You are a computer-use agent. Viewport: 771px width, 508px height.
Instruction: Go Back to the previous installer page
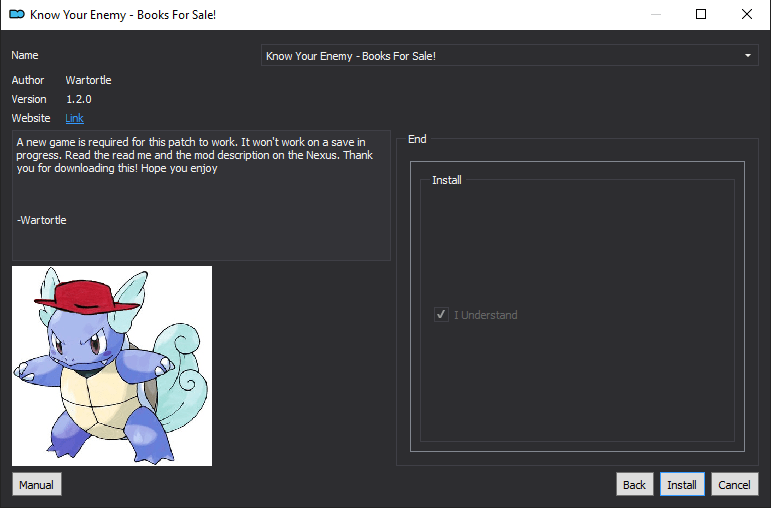pos(634,484)
